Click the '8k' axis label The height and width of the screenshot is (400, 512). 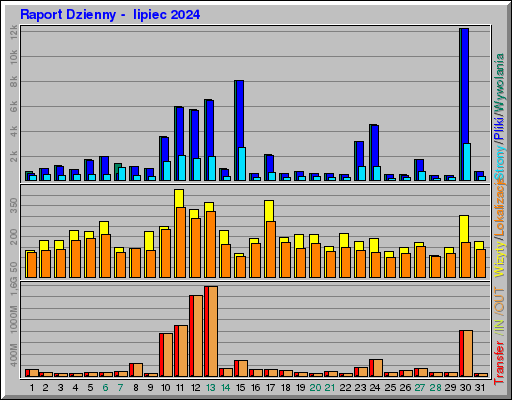point(13,82)
